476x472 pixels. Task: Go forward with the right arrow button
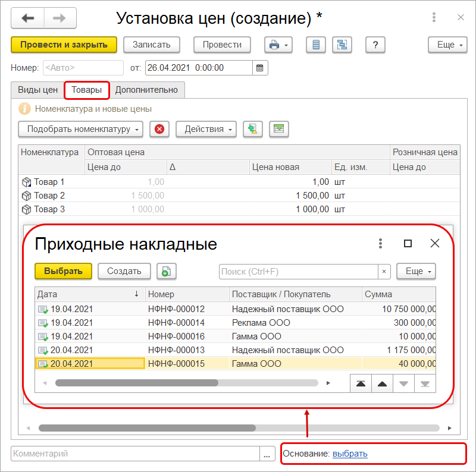coord(60,18)
